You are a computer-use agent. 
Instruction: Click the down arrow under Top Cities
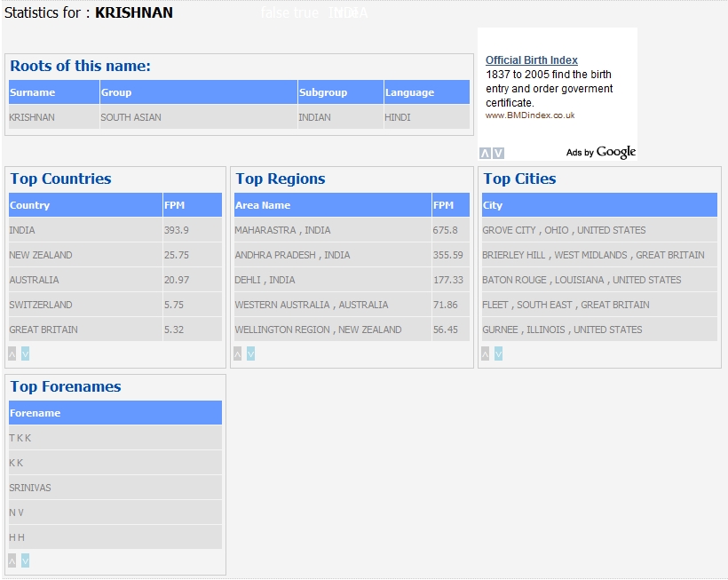click(x=498, y=354)
